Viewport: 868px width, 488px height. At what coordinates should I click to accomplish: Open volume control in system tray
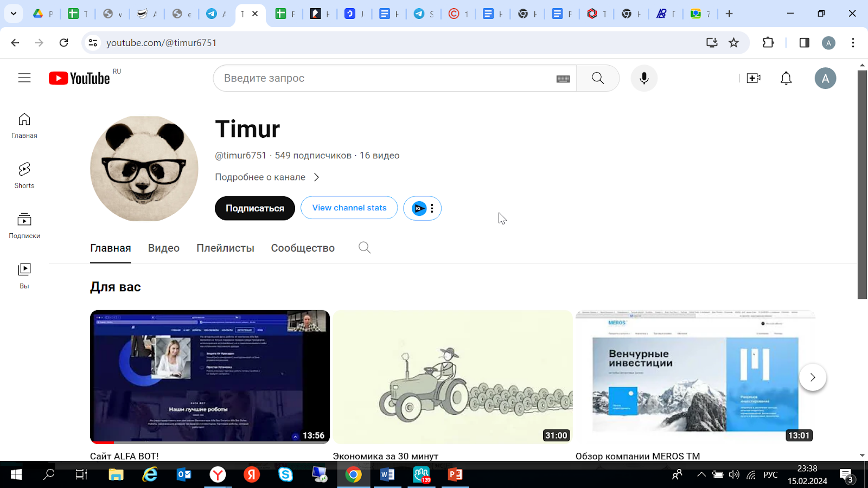click(x=734, y=475)
